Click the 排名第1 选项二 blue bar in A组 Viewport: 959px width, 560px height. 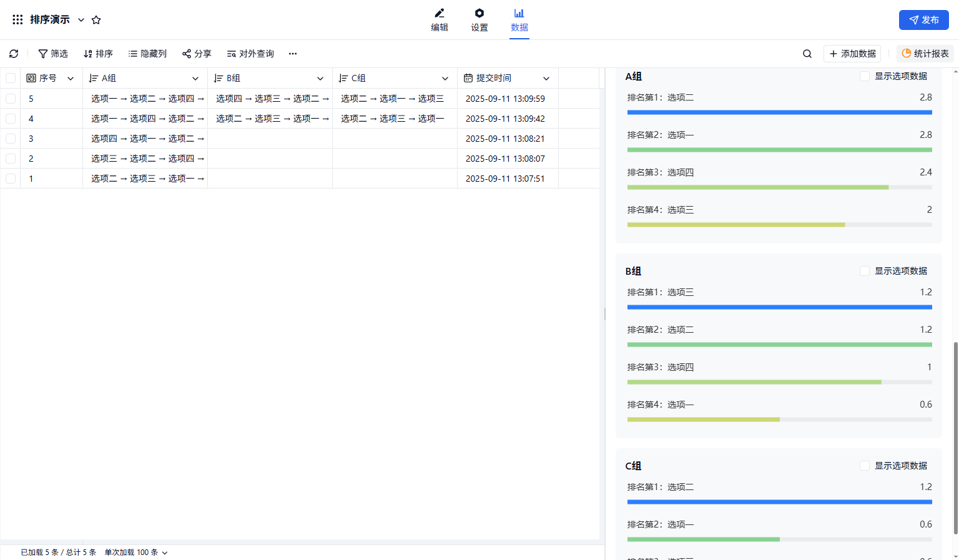click(779, 112)
